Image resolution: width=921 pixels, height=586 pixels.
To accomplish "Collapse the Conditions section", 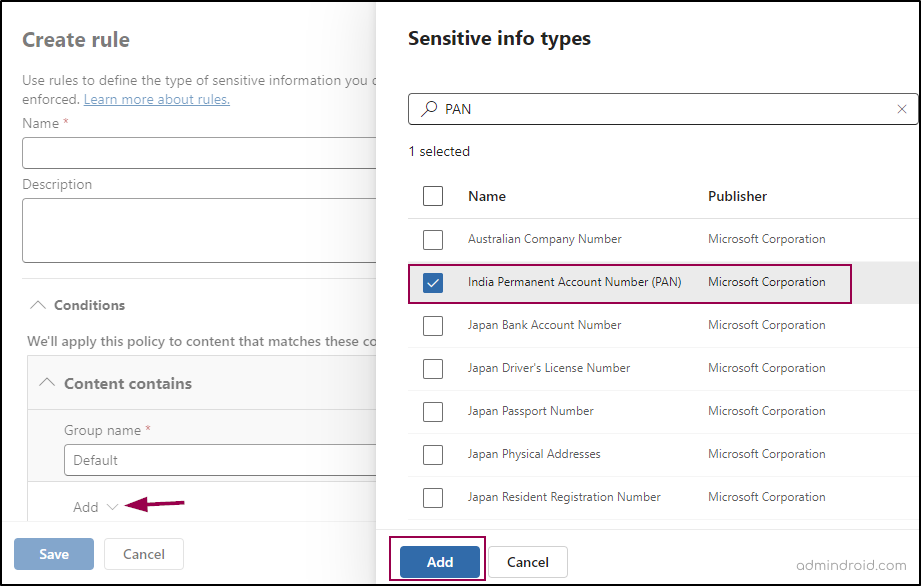I will [37, 305].
